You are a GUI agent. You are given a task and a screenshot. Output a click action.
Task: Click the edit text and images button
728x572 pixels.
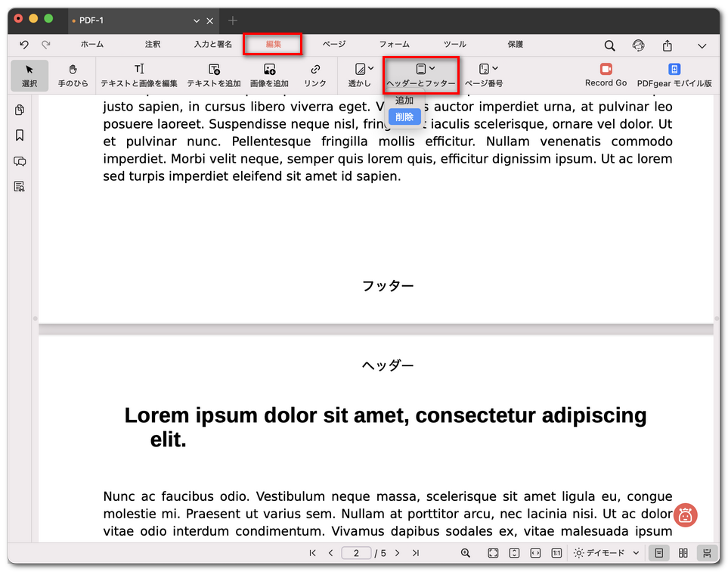point(139,75)
